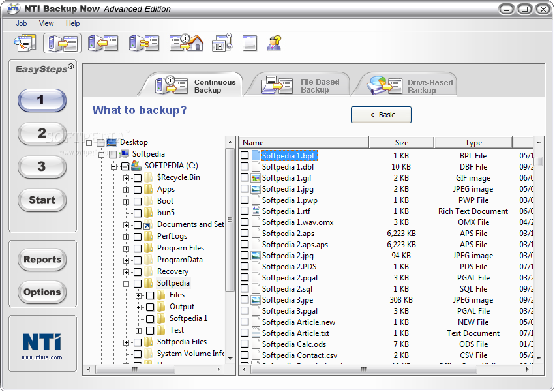
Task: Open the help person toolbar icon
Action: click(x=275, y=43)
